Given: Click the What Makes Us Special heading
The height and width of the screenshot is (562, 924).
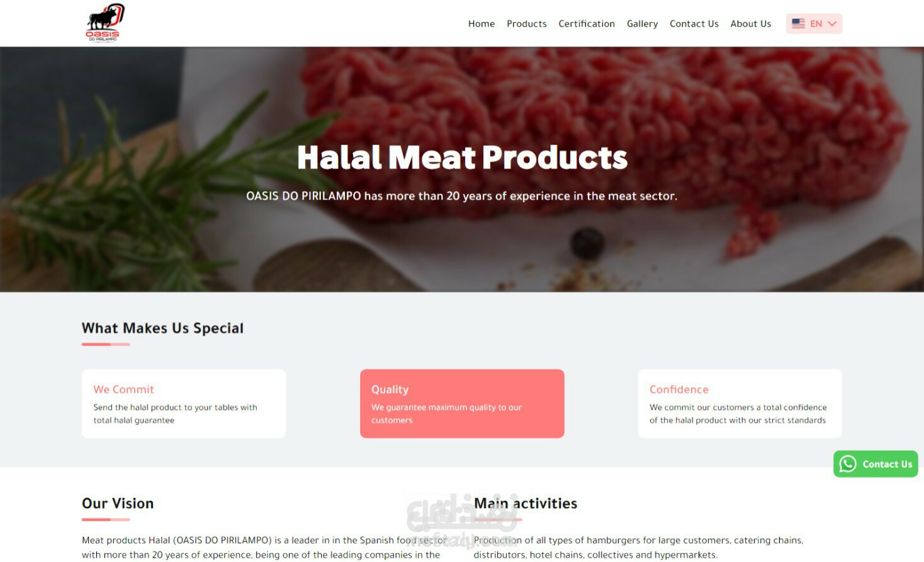Looking at the screenshot, I should [x=162, y=328].
